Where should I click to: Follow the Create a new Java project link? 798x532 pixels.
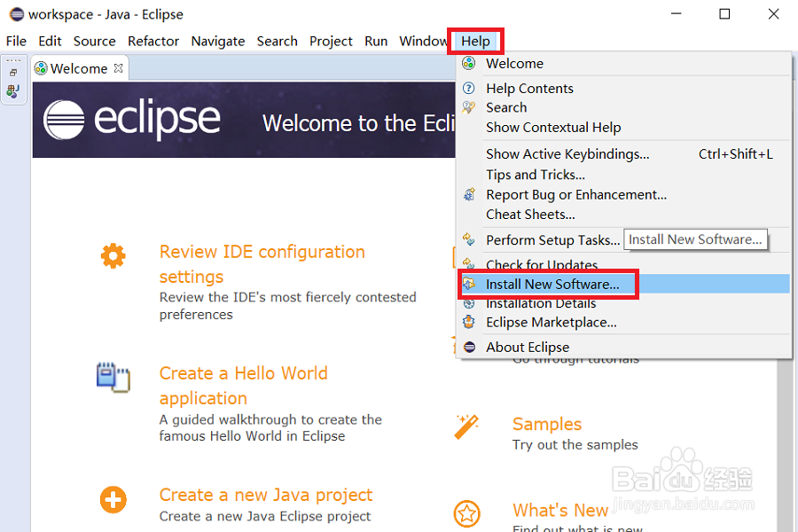coord(266,495)
